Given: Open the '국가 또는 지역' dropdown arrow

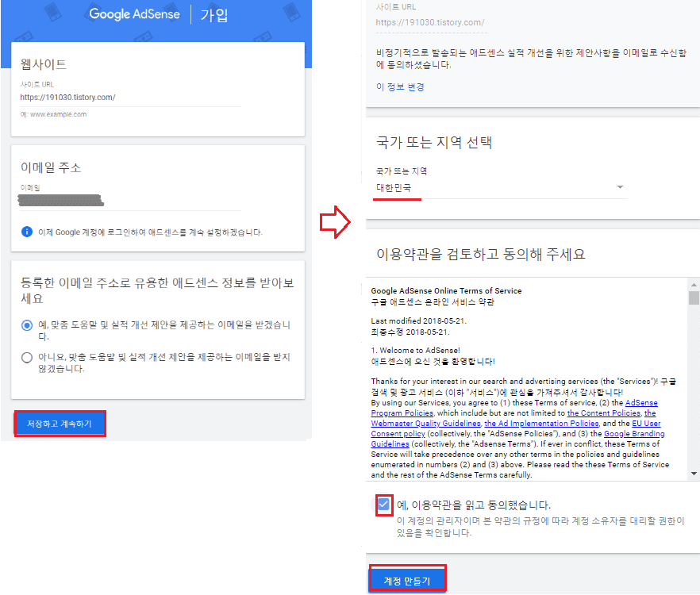Looking at the screenshot, I should tap(620, 187).
